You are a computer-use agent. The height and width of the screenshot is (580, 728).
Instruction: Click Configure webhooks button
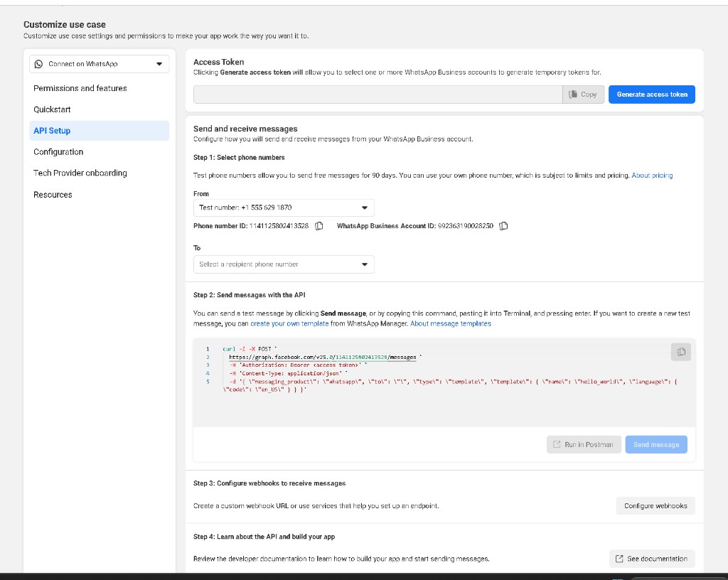[655, 506]
